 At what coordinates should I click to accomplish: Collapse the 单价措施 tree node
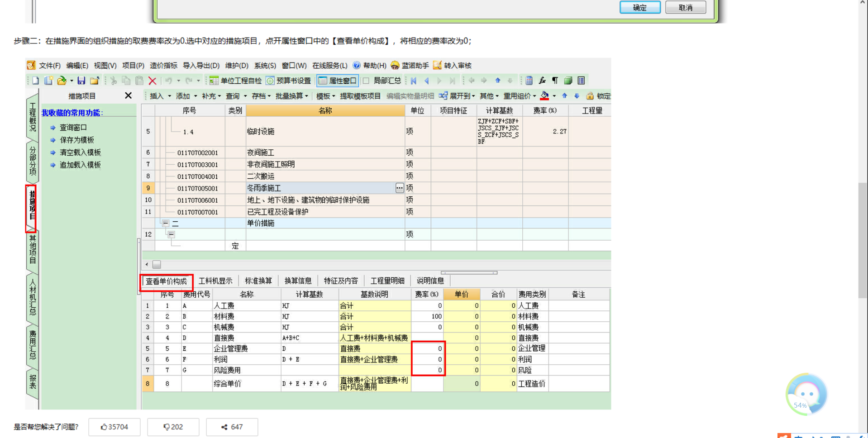[x=166, y=223]
